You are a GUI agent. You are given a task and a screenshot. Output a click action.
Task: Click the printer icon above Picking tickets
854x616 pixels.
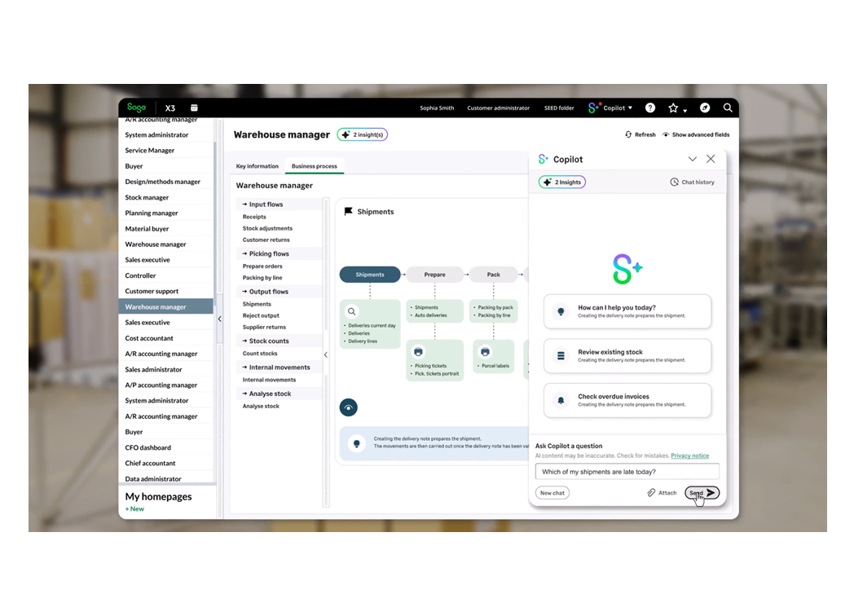tap(419, 351)
